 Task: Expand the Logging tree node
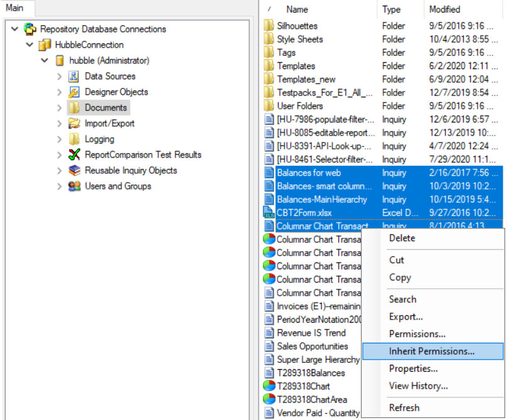pyautogui.click(x=59, y=139)
